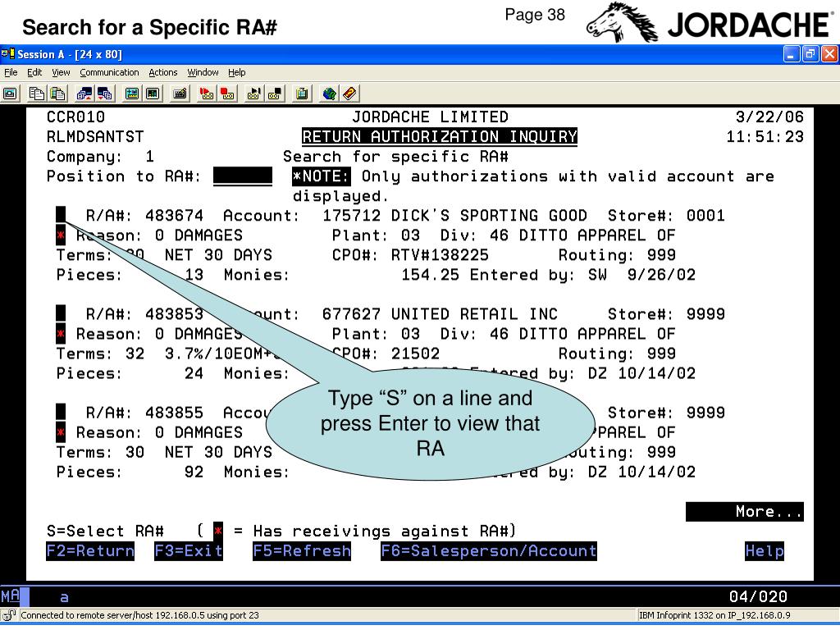This screenshot has width=840, height=630.
Task: Click the R/A# number 483853
Action: [174, 314]
